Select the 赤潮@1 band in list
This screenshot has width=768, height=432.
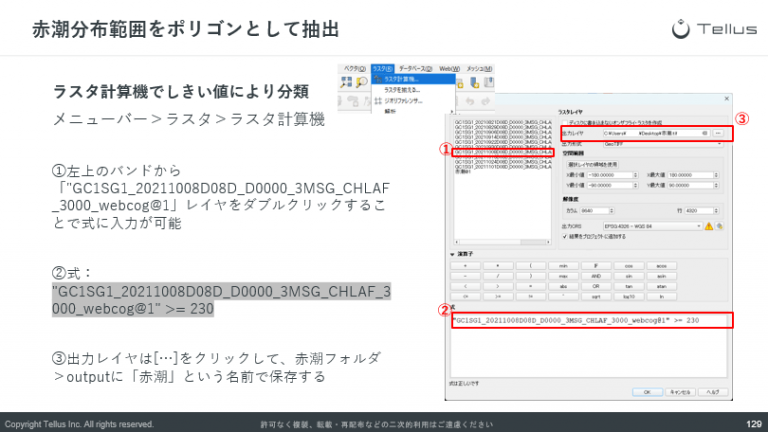[x=463, y=172]
